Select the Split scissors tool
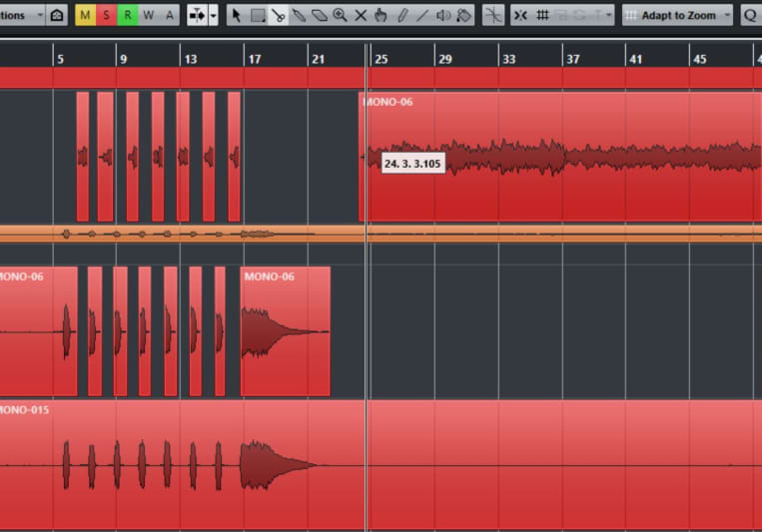Screen dimensions: 762x532 (x=278, y=15)
